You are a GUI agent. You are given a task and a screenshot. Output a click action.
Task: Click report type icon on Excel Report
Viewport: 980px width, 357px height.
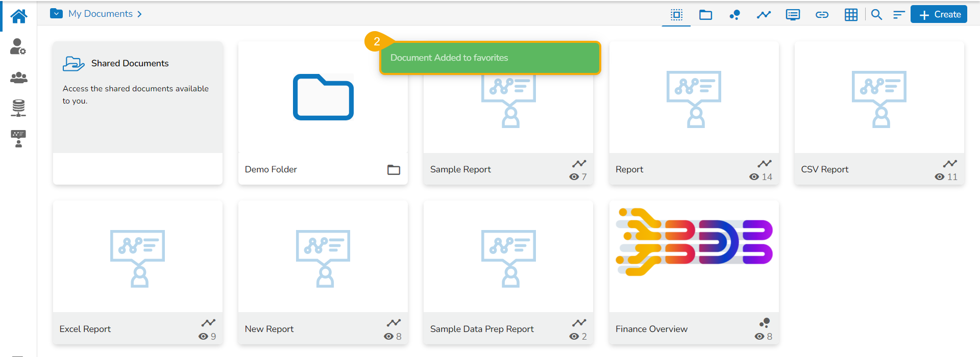(x=208, y=323)
